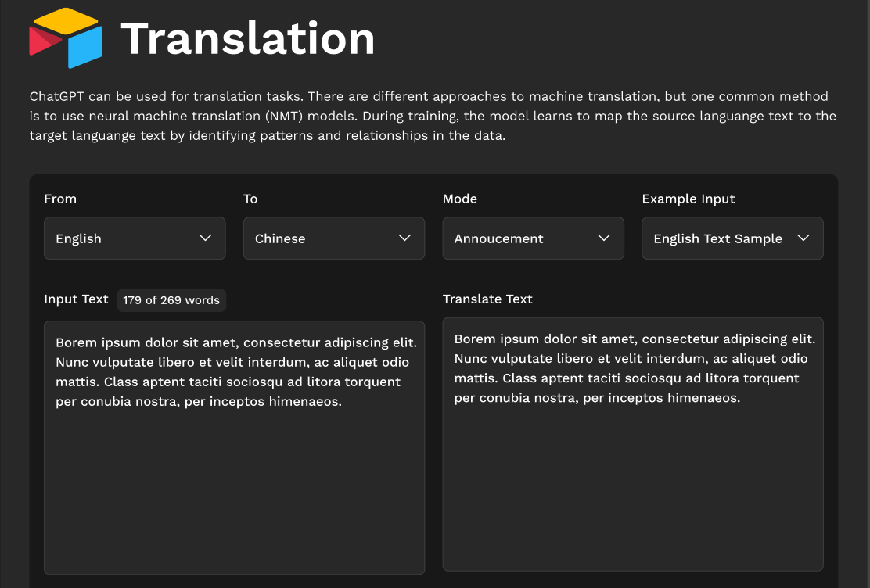The height and width of the screenshot is (588, 870).
Task: Click the To field label
Action: [250, 199]
